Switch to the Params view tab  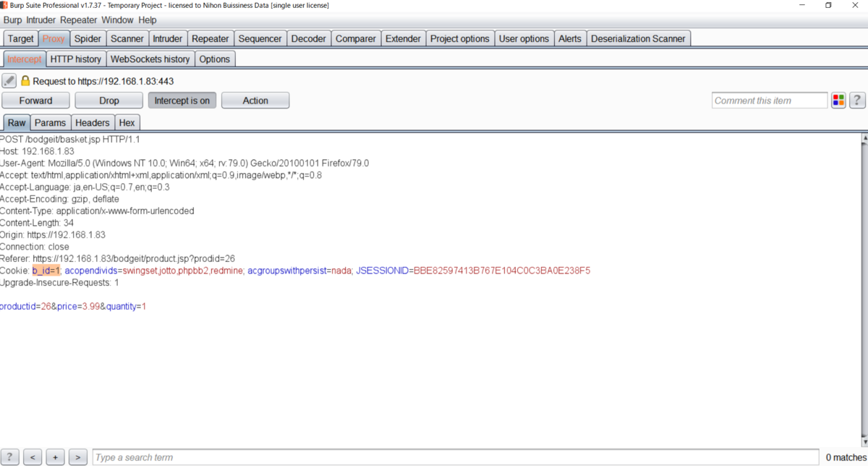point(51,123)
